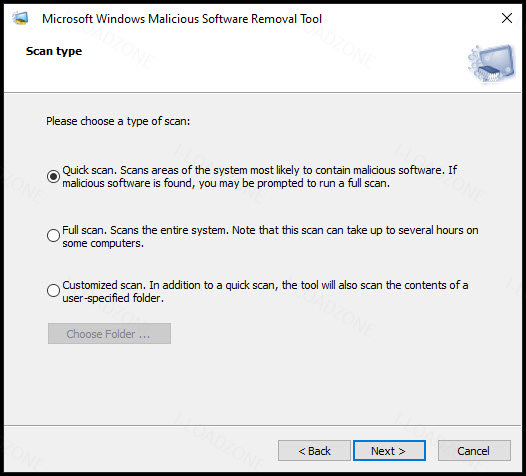
Task: Click the monitor cleaning brush header icon
Action: pyautogui.click(x=492, y=63)
